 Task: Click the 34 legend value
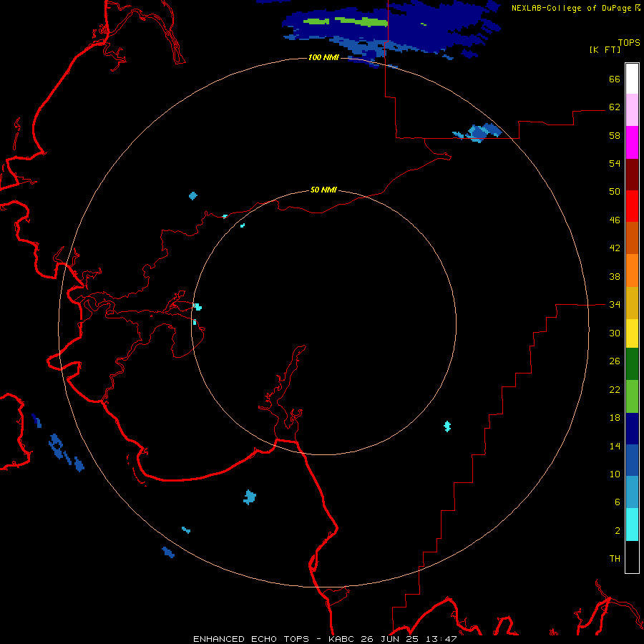click(x=615, y=305)
